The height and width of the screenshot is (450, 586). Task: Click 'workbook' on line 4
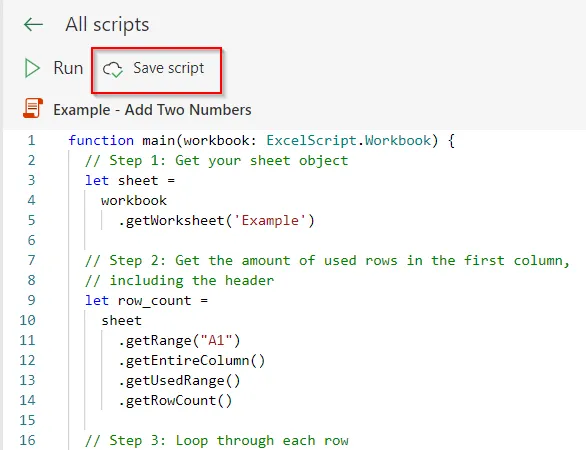134,200
